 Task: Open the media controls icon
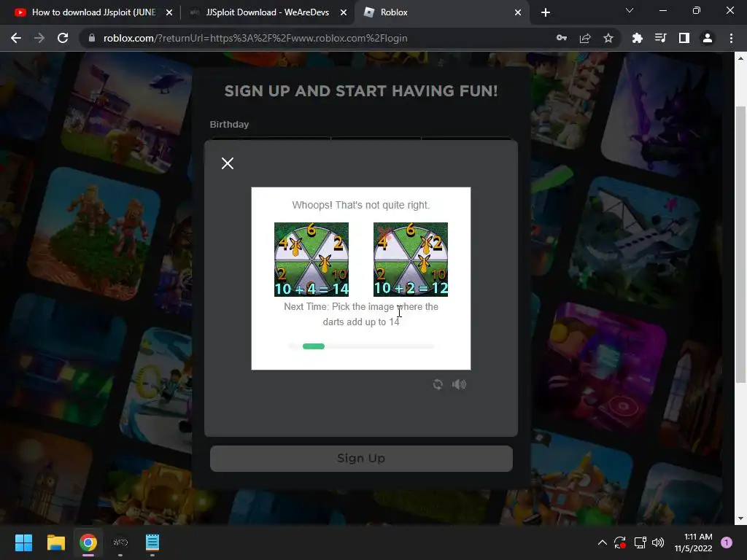coord(660,38)
